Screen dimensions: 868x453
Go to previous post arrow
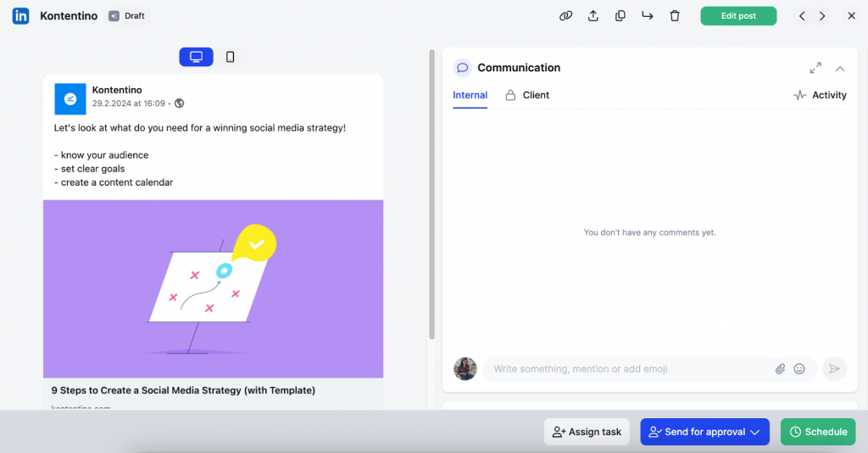(802, 16)
